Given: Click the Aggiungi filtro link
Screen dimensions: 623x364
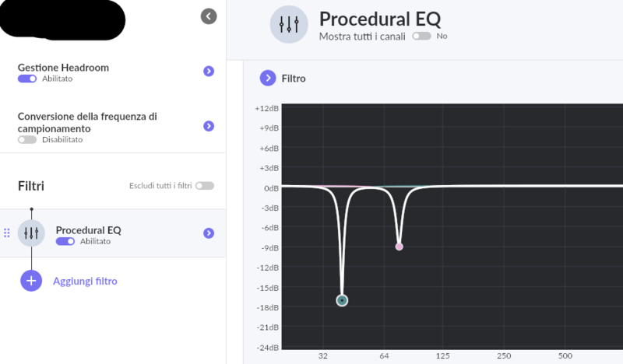Looking at the screenshot, I should coord(85,281).
